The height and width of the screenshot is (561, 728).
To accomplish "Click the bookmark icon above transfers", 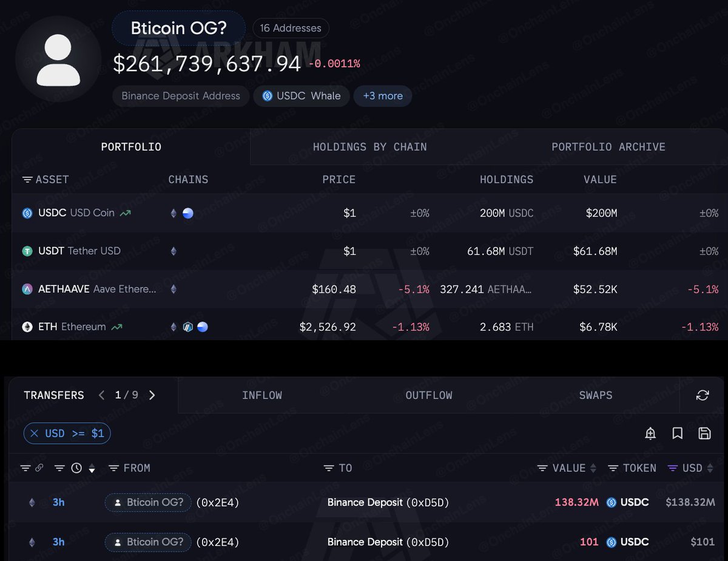I will pos(678,433).
